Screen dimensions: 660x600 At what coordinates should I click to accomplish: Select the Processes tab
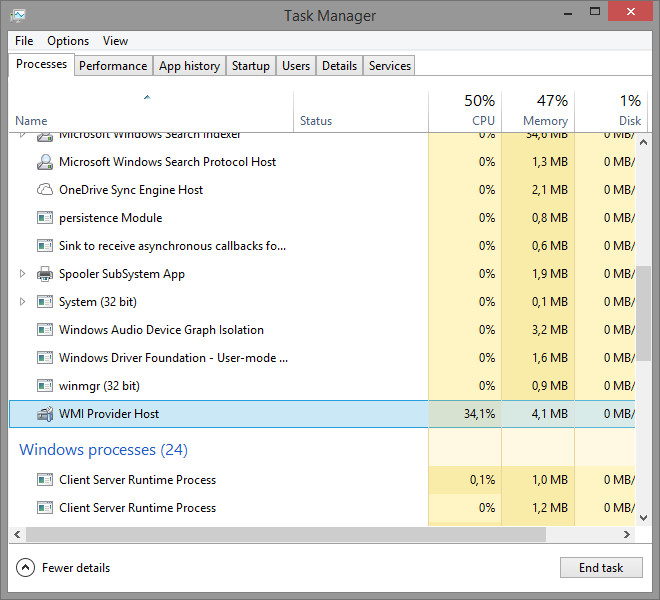click(x=41, y=64)
